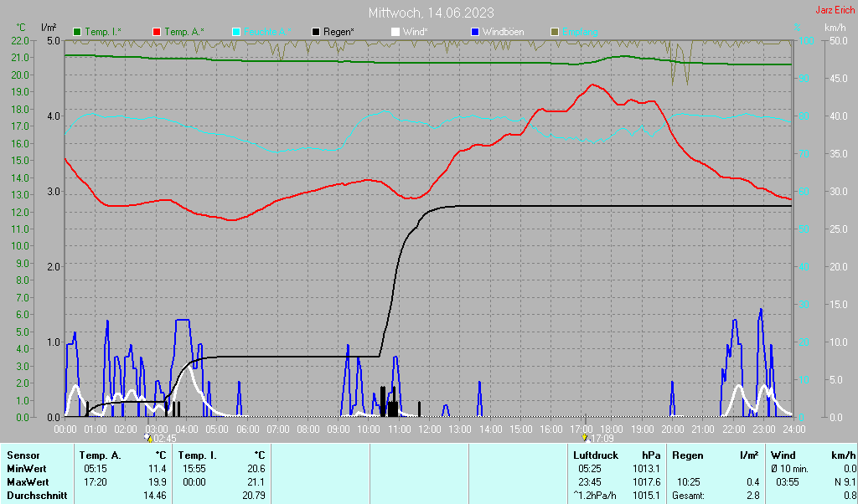This screenshot has height=504, width=858.
Task: Click the white Wind legend swatch
Action: coord(395,33)
